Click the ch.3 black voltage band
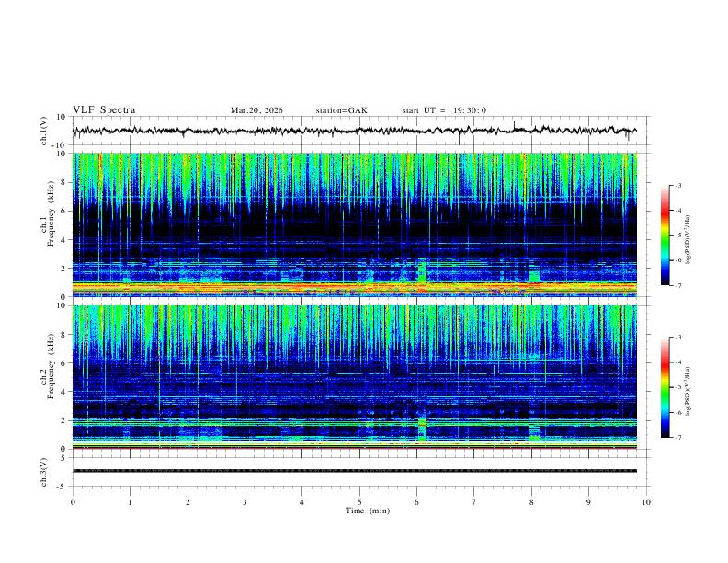The height and width of the screenshot is (563, 728). point(354,471)
